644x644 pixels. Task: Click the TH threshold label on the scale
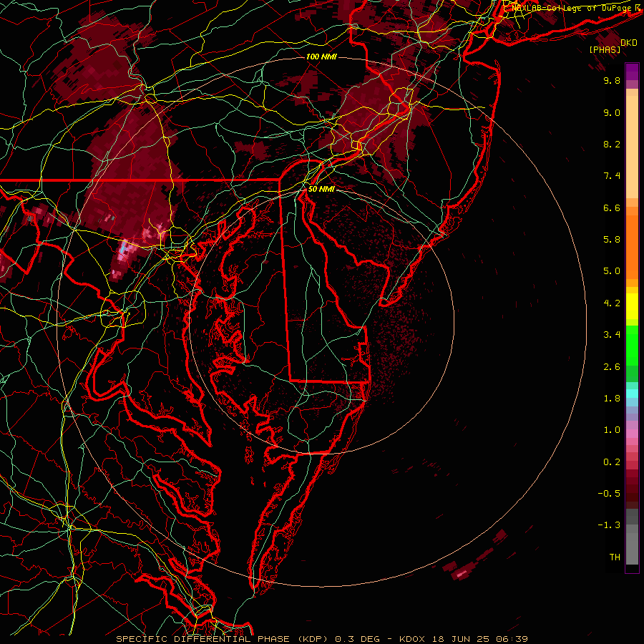click(x=615, y=557)
